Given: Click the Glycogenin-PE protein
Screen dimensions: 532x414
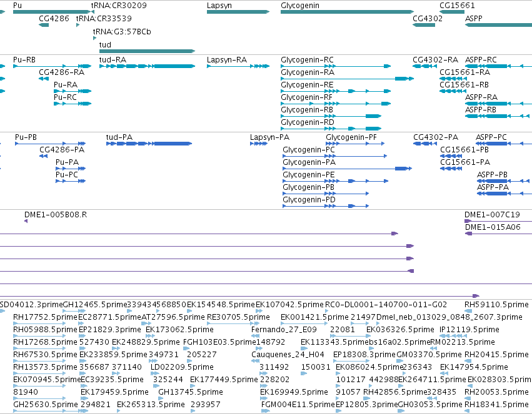Looking at the screenshot, I should pos(336,181).
